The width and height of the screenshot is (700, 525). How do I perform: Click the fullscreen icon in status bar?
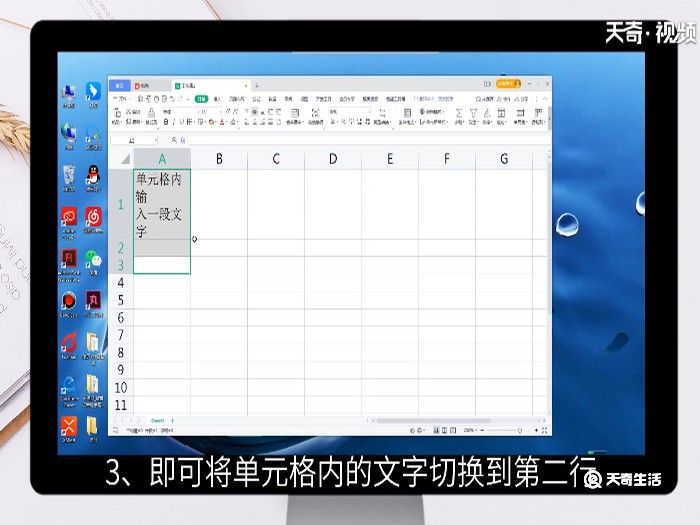click(544, 430)
